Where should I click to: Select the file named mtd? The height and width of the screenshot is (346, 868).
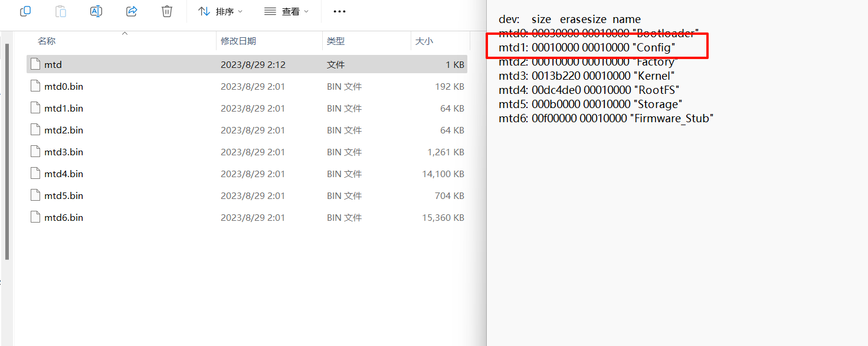(x=247, y=64)
